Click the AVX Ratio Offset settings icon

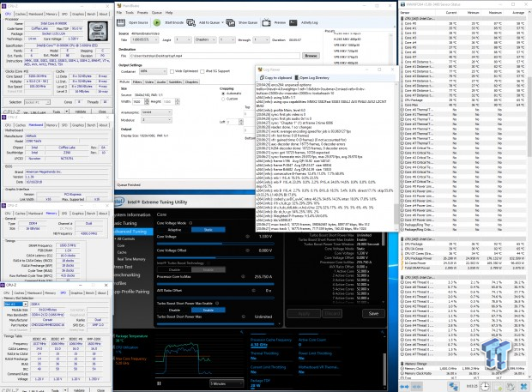[253, 290]
